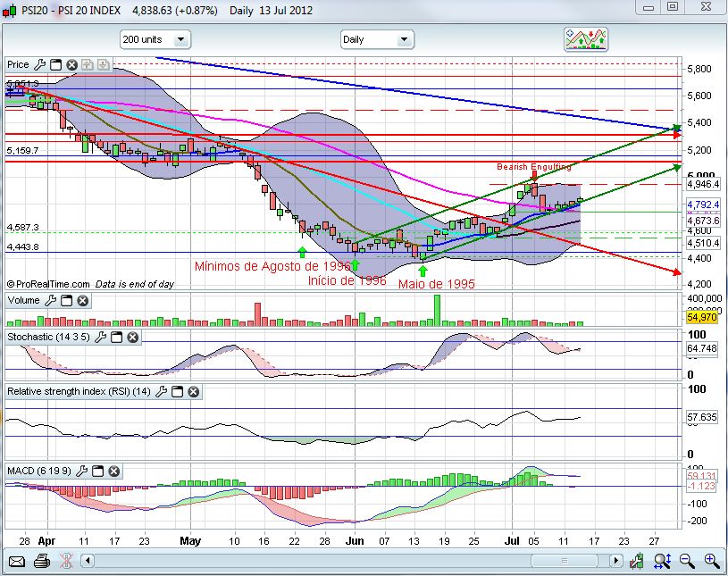Click the envelope email icon
The height and width of the screenshot is (576, 728).
point(17,561)
